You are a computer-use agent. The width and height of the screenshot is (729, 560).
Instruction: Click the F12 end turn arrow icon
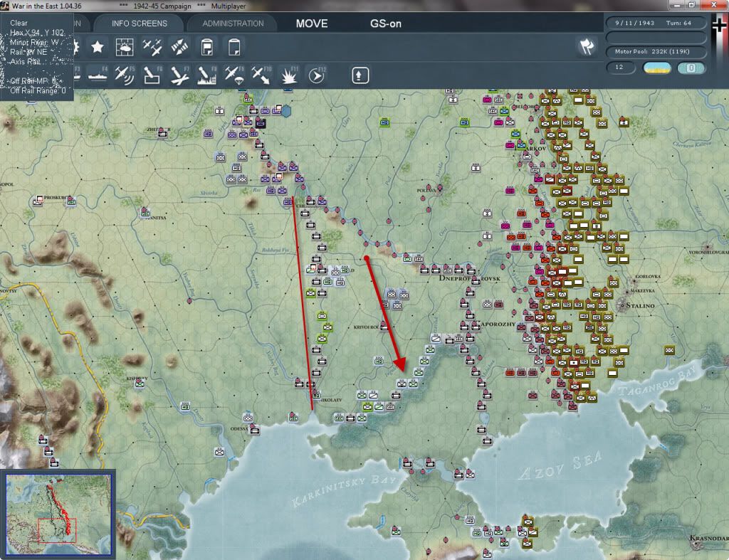click(317, 75)
